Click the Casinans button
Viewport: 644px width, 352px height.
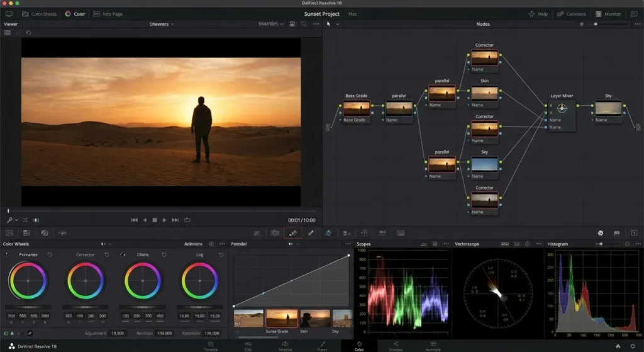(571, 14)
